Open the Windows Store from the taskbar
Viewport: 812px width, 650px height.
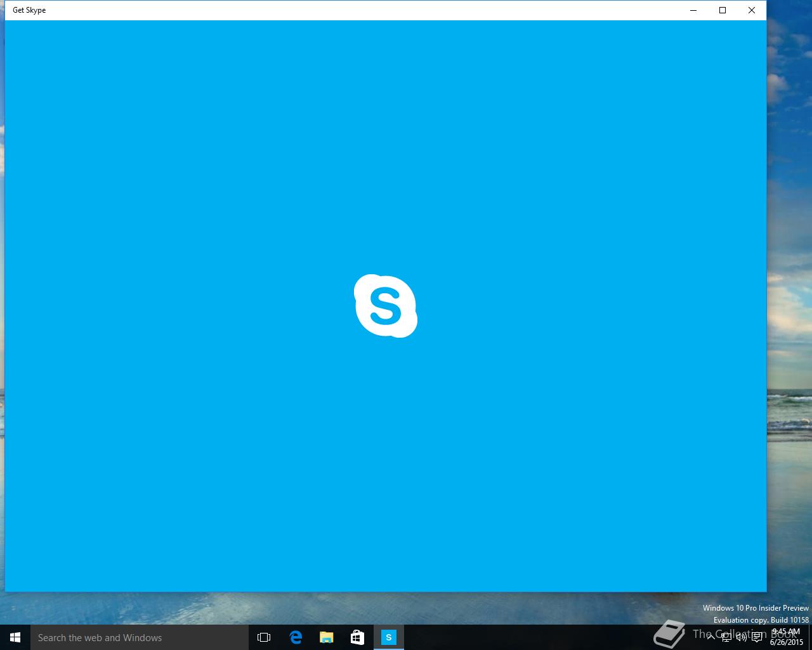point(358,637)
